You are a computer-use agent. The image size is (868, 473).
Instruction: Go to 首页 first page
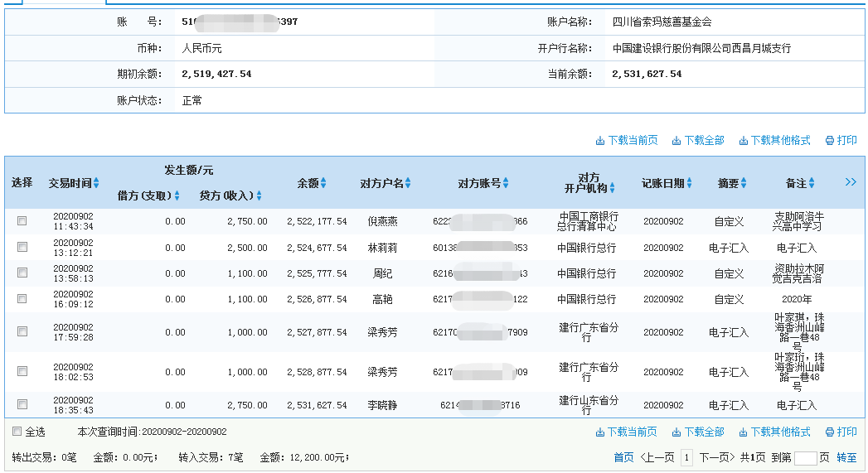(623, 457)
